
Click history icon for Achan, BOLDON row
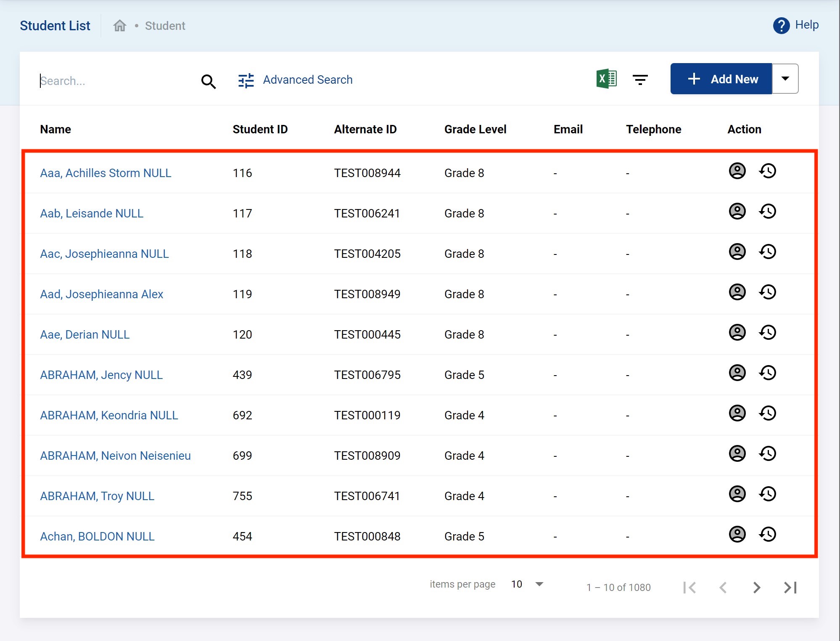coord(767,535)
